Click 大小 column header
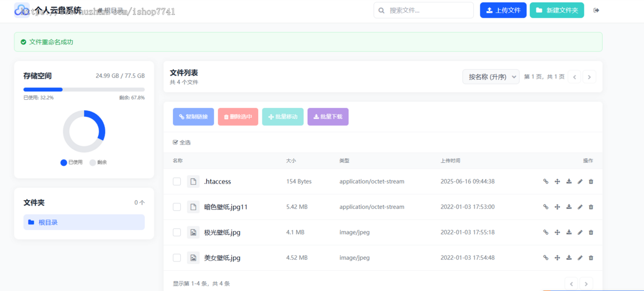Image resolution: width=644 pixels, height=291 pixels. (x=291, y=161)
